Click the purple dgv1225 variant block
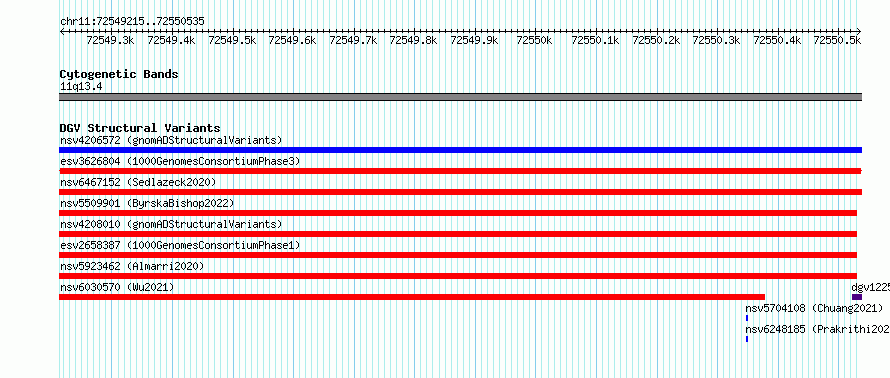Image resolution: width=890 pixels, height=378 pixels. click(x=857, y=297)
